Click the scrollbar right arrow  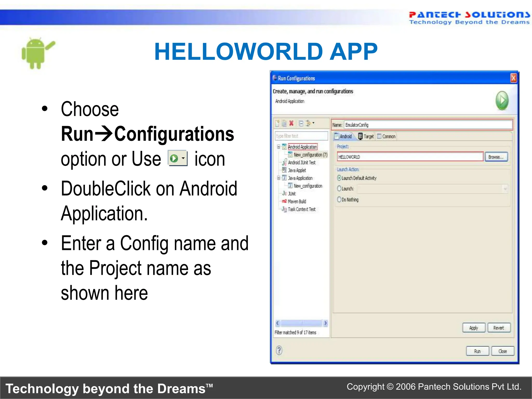click(x=325, y=323)
